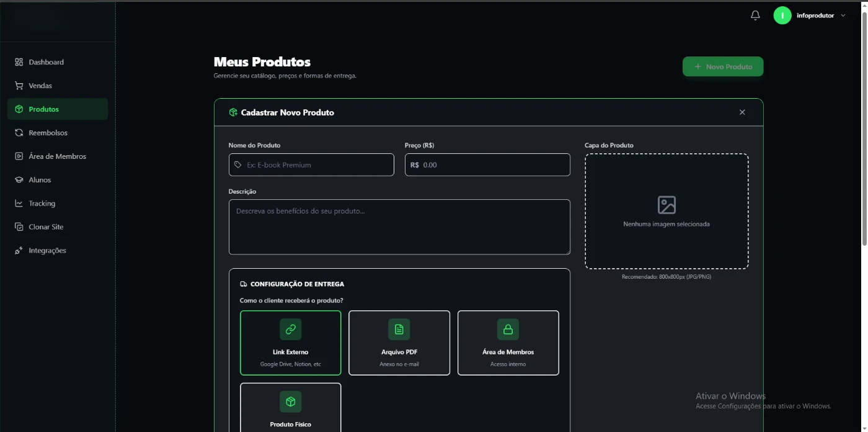Image resolution: width=868 pixels, height=432 pixels.
Task: Select Área de Membros delivery option
Action: tap(508, 343)
